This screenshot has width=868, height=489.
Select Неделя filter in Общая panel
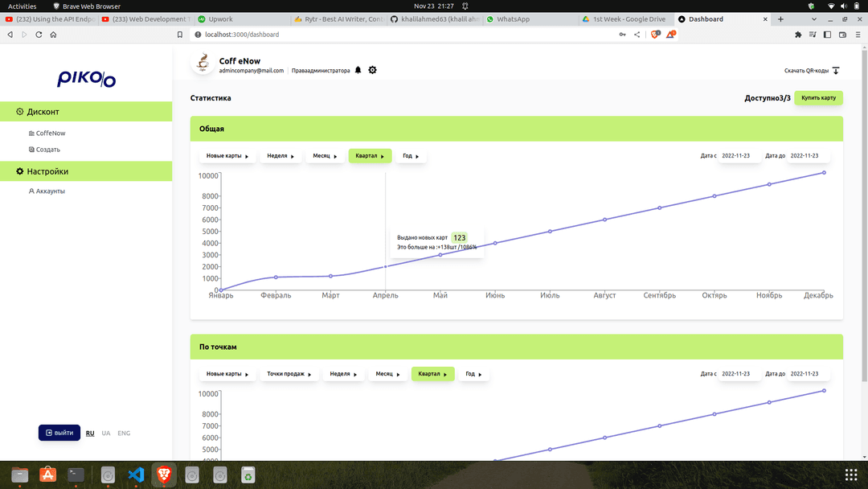tap(280, 156)
